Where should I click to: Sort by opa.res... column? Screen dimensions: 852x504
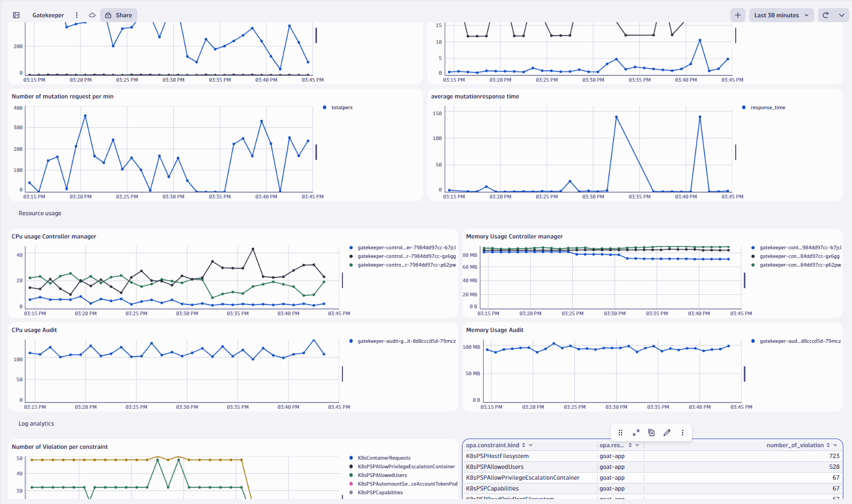(x=630, y=445)
